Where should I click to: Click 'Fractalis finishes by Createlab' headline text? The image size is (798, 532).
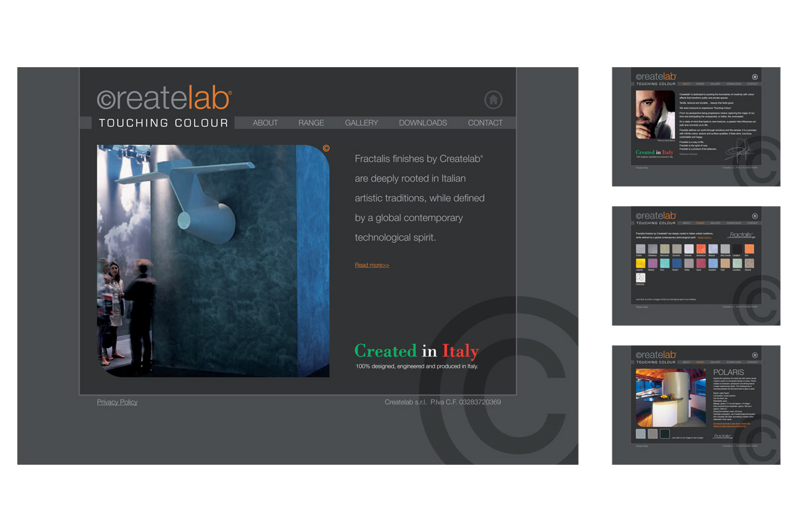[419, 159]
